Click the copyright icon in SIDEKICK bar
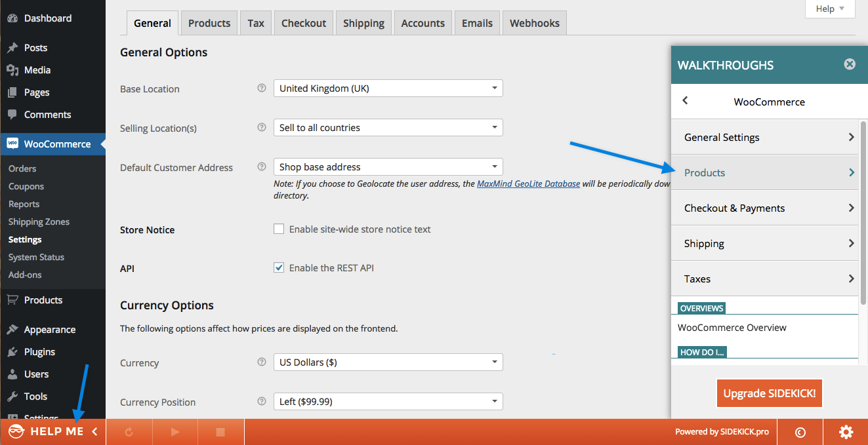Image resolution: width=868 pixels, height=445 pixels. (x=800, y=432)
